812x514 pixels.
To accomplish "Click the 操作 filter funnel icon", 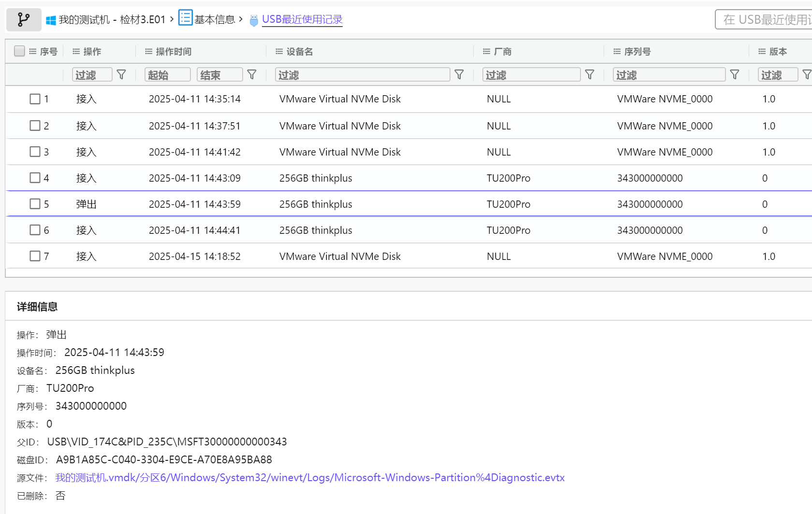I will (x=121, y=74).
